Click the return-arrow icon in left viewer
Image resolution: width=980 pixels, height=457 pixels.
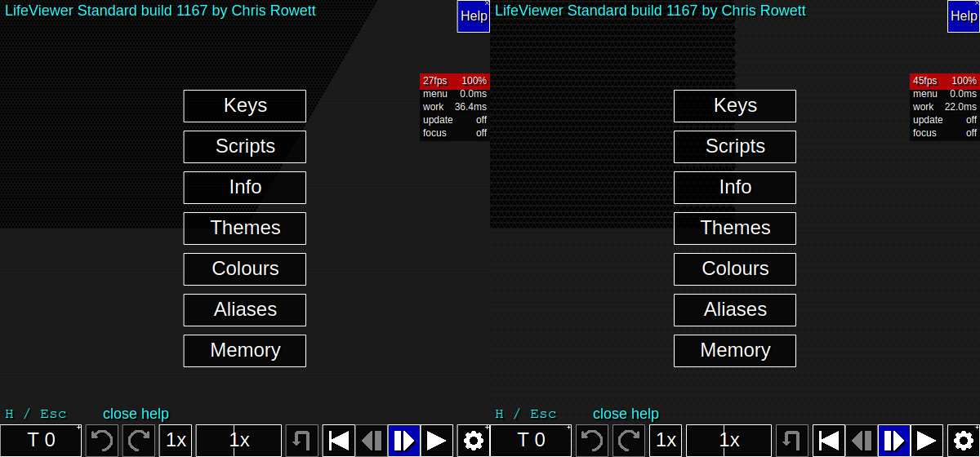tap(302, 441)
